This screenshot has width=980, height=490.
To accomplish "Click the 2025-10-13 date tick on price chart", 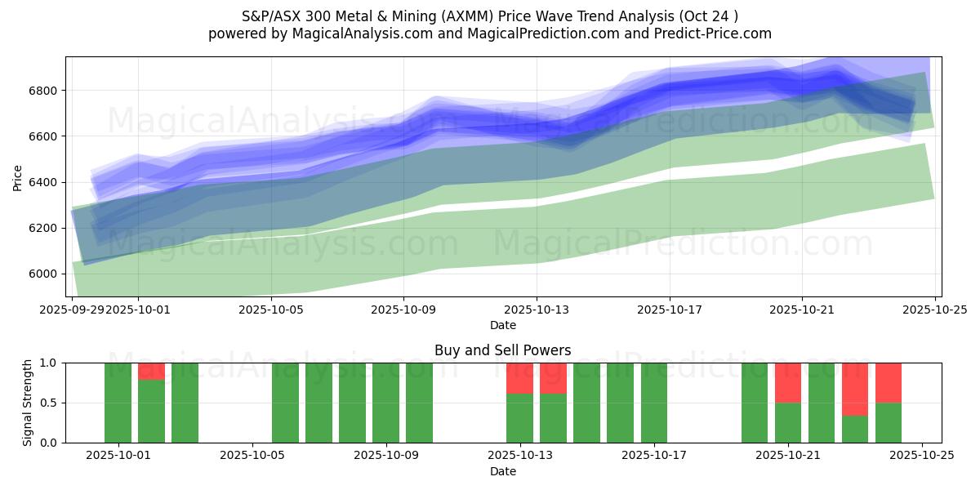I will 537,310.
